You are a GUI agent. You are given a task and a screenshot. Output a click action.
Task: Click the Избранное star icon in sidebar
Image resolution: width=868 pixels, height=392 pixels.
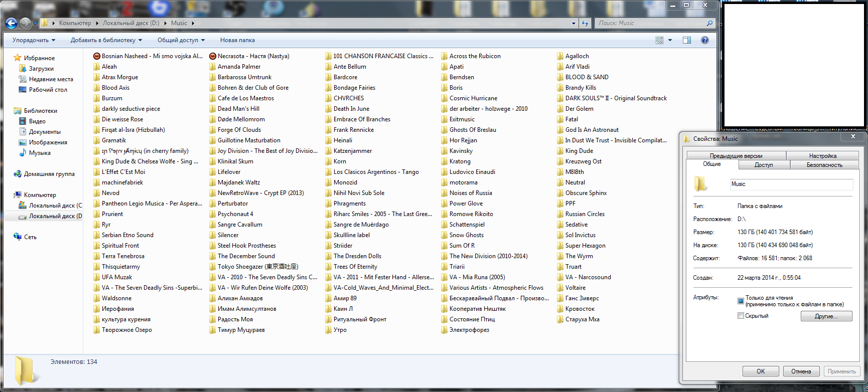(18, 58)
